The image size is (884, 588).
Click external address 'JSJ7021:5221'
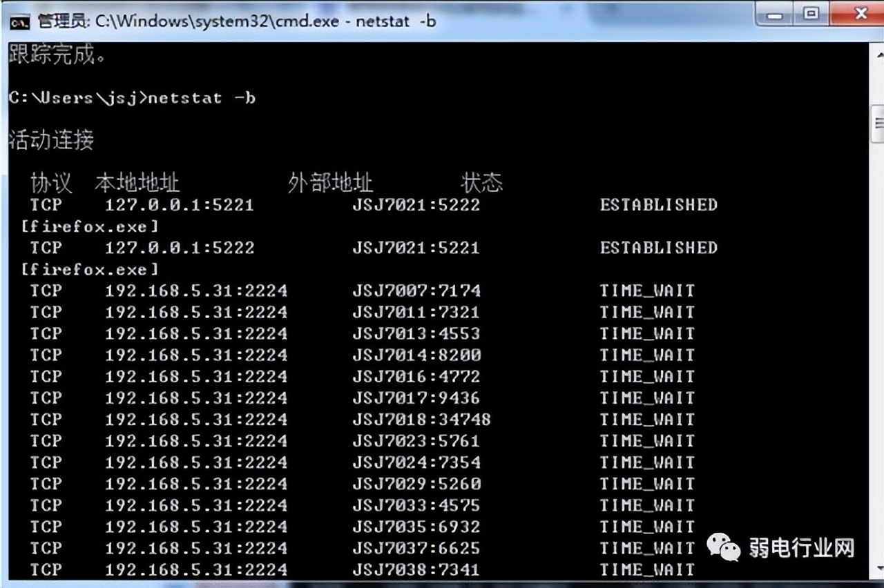(x=416, y=248)
